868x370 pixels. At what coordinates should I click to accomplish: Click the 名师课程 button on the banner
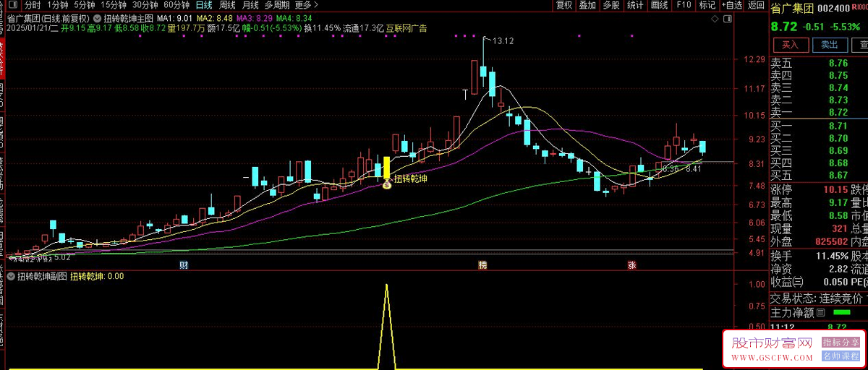click(841, 356)
